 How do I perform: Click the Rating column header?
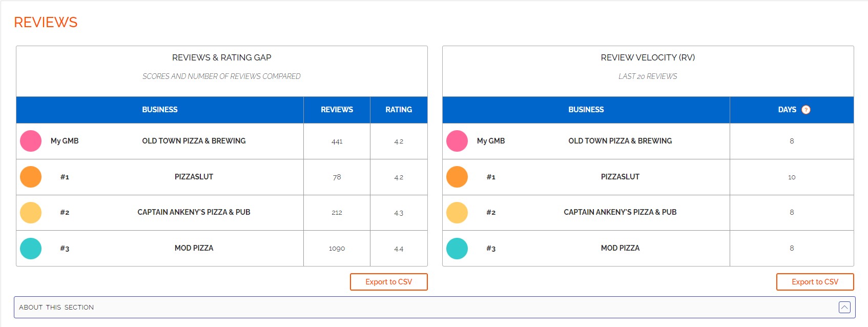[x=399, y=110]
